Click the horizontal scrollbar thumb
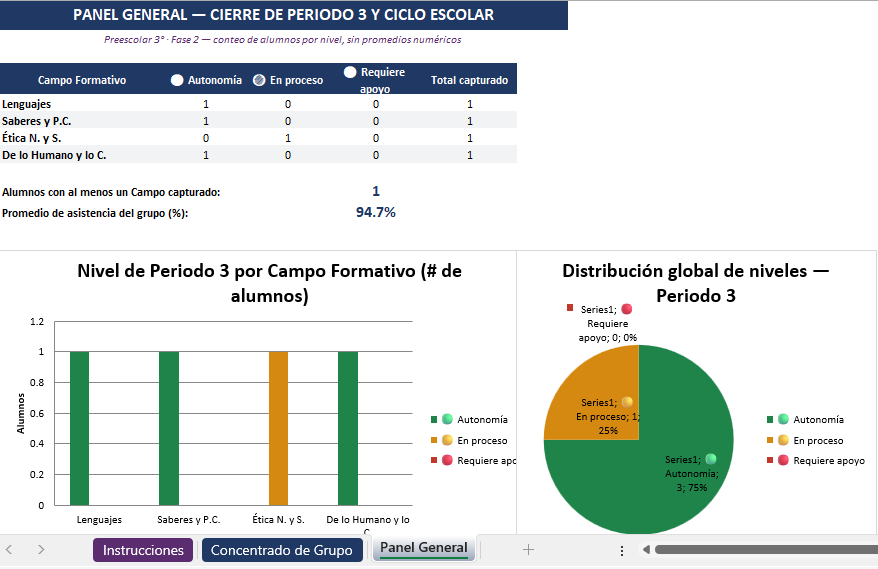The image size is (878, 569). (x=766, y=550)
